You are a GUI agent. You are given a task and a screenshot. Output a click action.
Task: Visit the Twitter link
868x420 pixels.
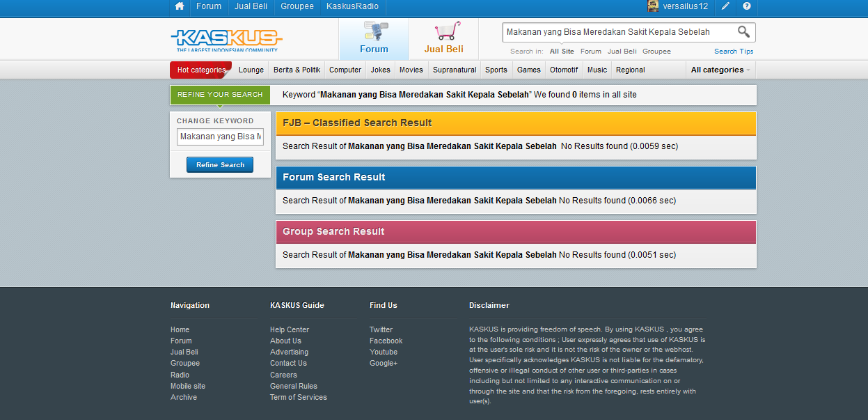point(381,330)
